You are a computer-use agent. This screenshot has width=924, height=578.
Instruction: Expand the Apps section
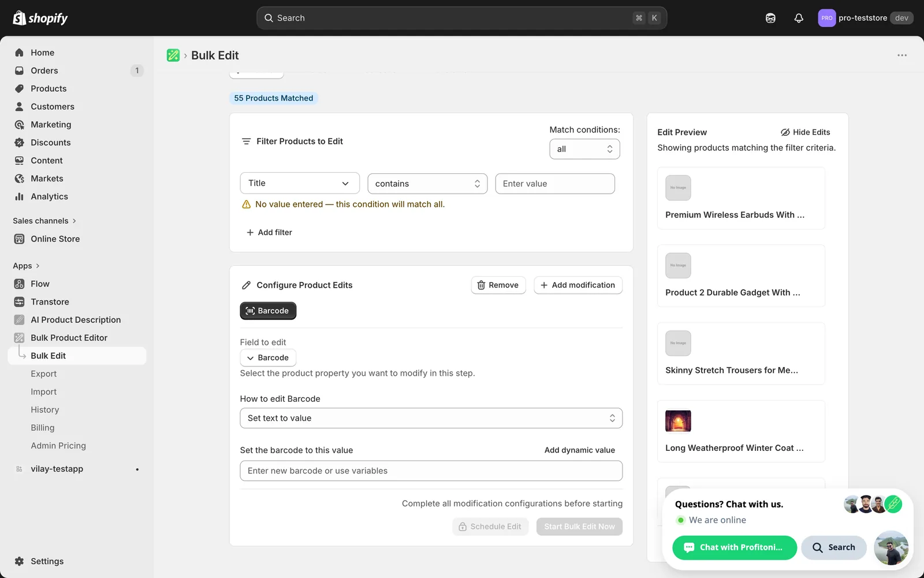click(26, 266)
